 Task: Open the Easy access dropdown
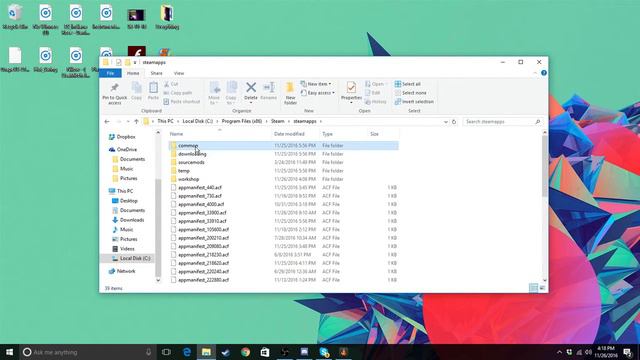(x=318, y=93)
